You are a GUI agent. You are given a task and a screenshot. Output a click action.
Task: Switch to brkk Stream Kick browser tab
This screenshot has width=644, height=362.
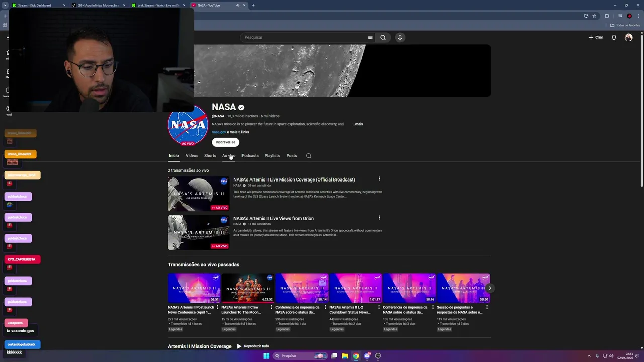tap(158, 5)
